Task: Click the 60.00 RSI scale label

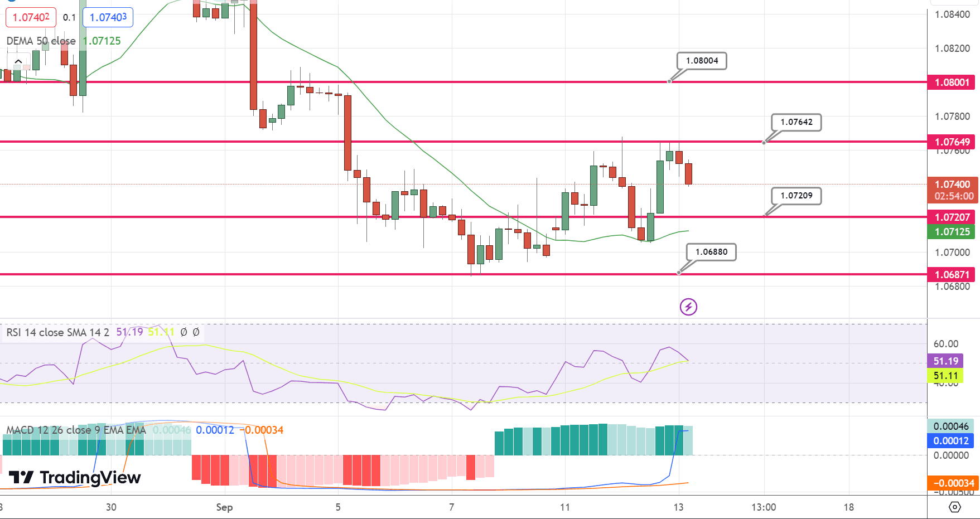Action: [x=946, y=344]
